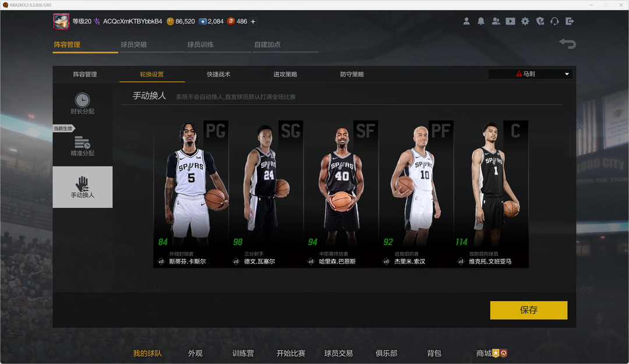Open 商城 shop in bottom navigation

484,353
